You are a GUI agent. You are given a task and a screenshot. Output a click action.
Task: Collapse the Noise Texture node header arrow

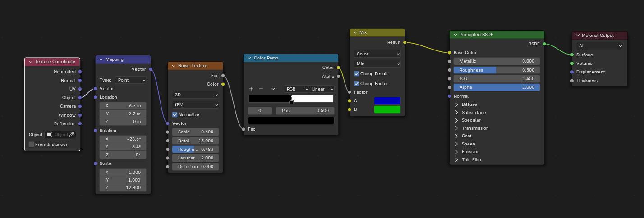point(174,66)
